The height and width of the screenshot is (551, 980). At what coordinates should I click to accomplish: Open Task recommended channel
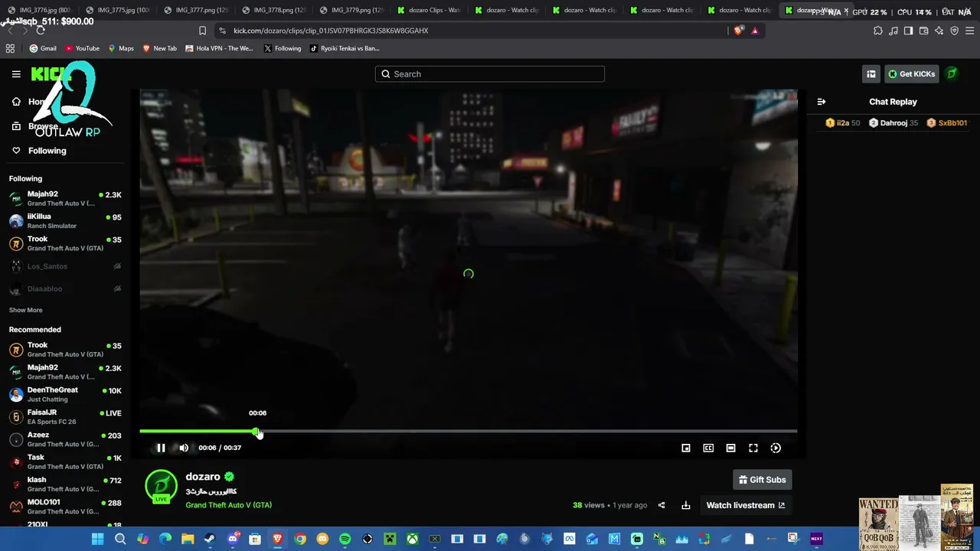tap(65, 461)
